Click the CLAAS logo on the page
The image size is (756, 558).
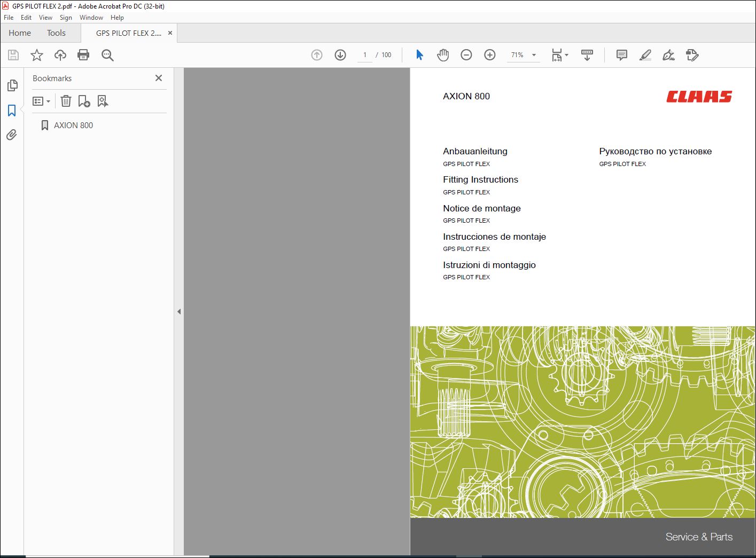[699, 97]
